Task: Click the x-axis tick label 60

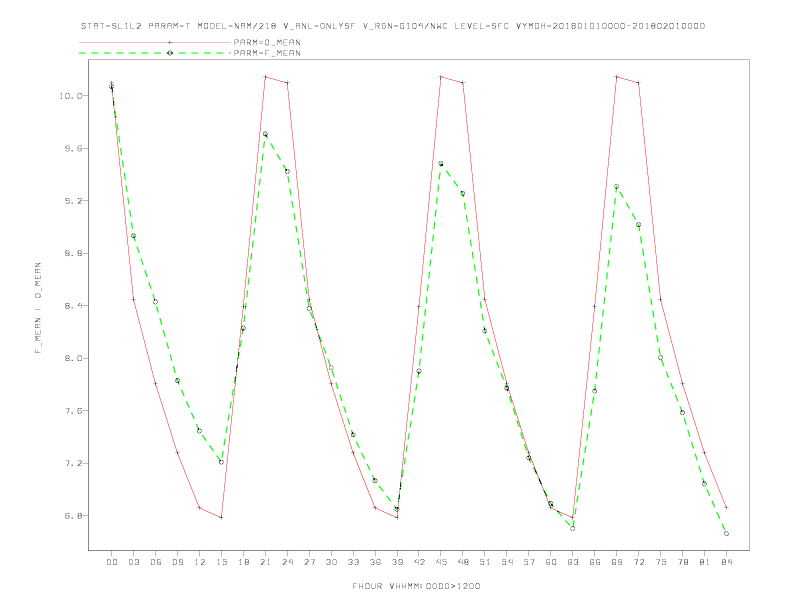Action: (x=551, y=562)
